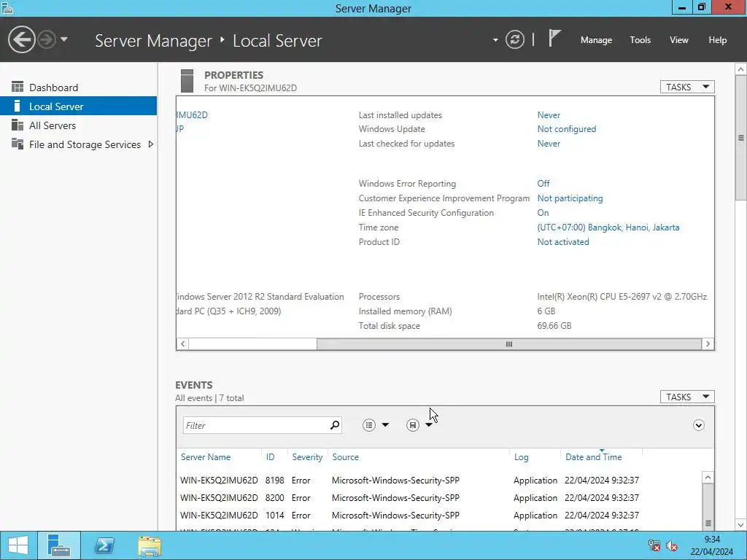Screen dimensions: 747x560
Task: Click the properties horizontal scrollbar left arrow
Action: 182,344
